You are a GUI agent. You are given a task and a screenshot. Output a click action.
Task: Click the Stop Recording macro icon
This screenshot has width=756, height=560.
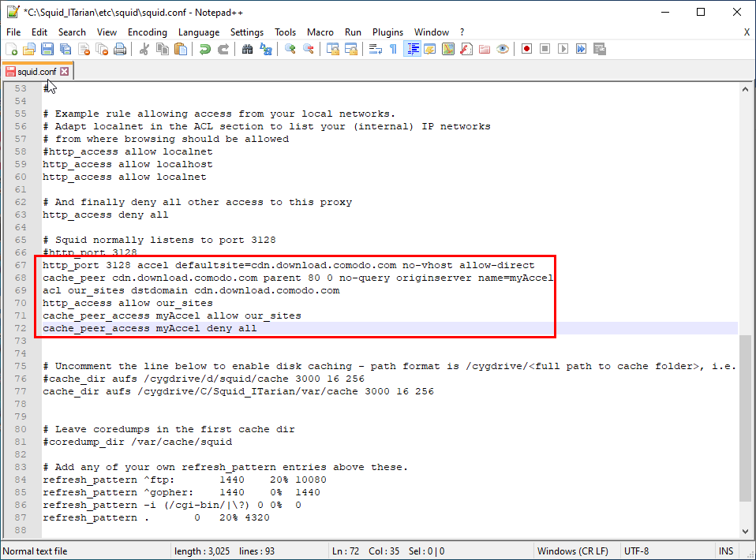point(545,49)
